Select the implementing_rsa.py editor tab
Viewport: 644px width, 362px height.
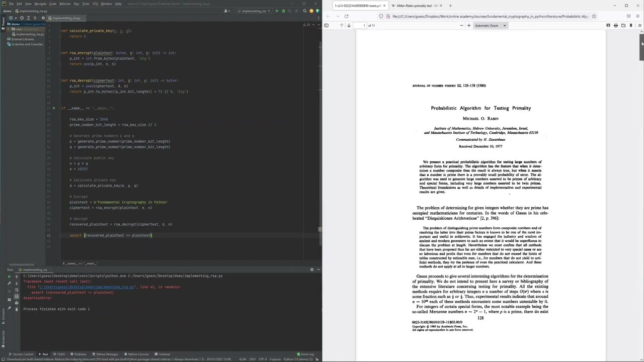[66, 18]
